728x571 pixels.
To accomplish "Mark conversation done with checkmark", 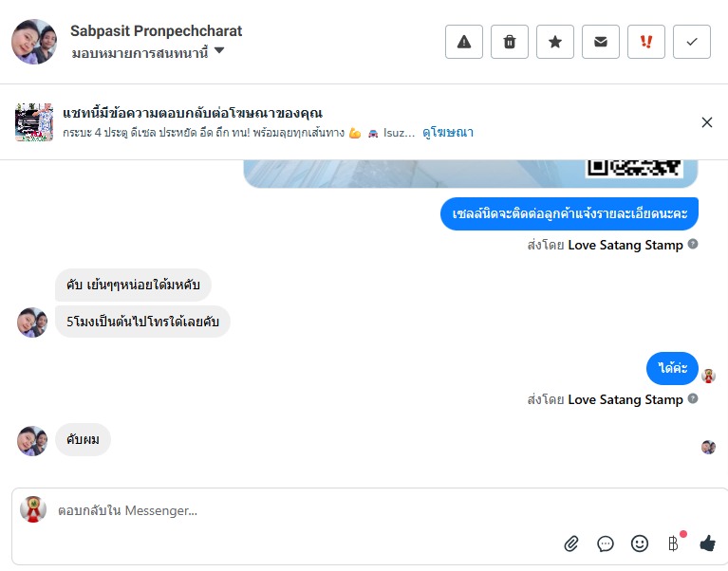I will tap(691, 42).
